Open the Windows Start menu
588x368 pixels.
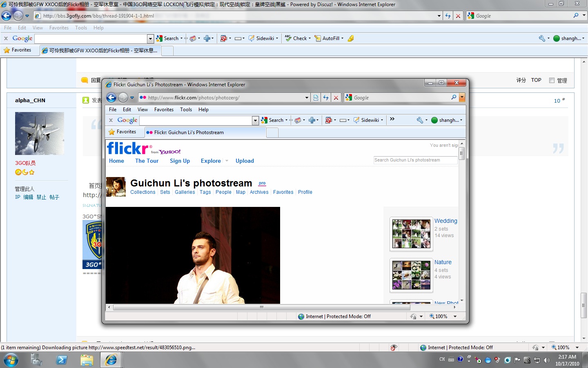[11, 360]
